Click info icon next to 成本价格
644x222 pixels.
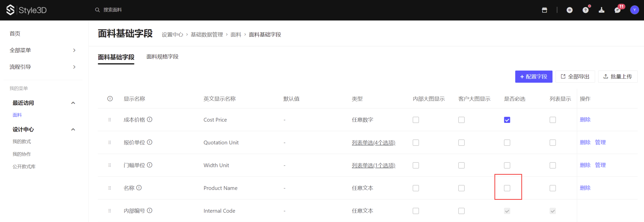150,119
